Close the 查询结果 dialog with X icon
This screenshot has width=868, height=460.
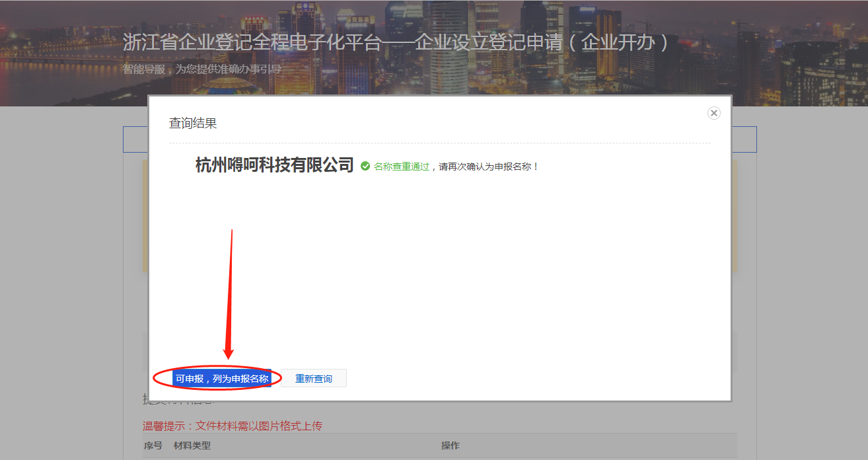coord(713,113)
